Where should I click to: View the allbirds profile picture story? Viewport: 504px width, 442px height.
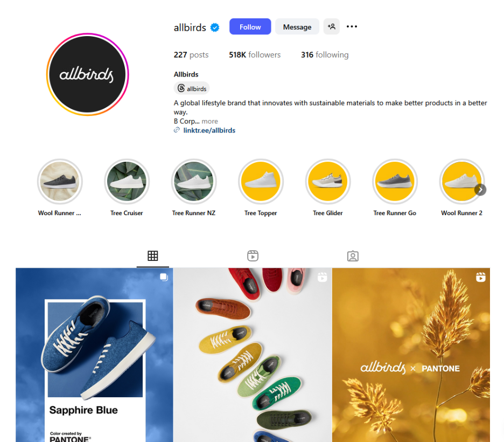[87, 74]
